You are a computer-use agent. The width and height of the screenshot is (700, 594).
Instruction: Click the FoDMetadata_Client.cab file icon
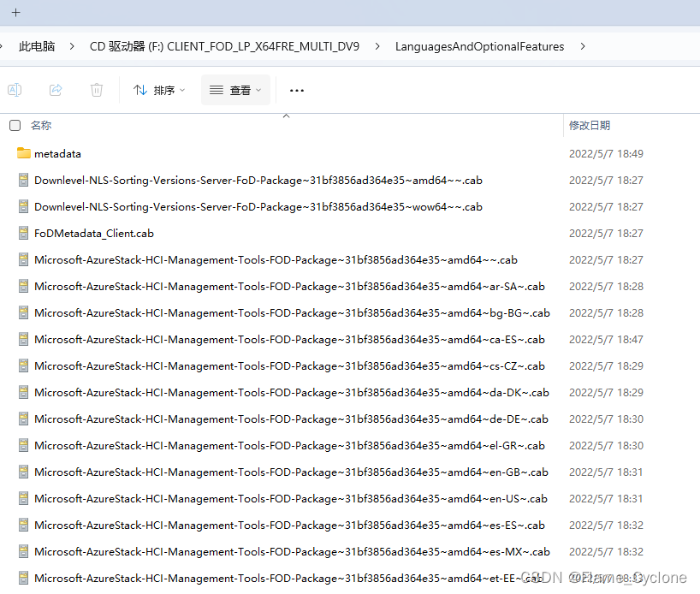click(24, 233)
